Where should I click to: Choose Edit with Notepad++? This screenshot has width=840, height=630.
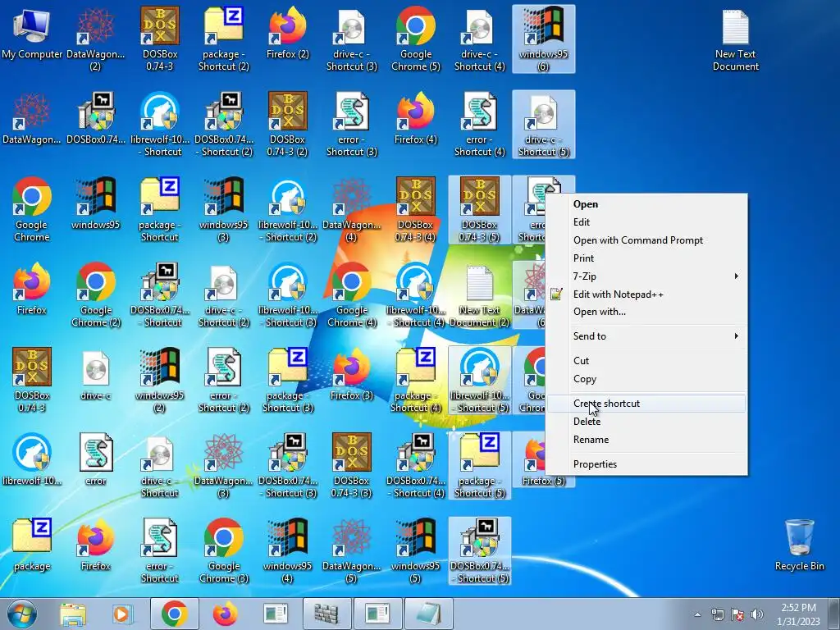[x=646, y=294]
